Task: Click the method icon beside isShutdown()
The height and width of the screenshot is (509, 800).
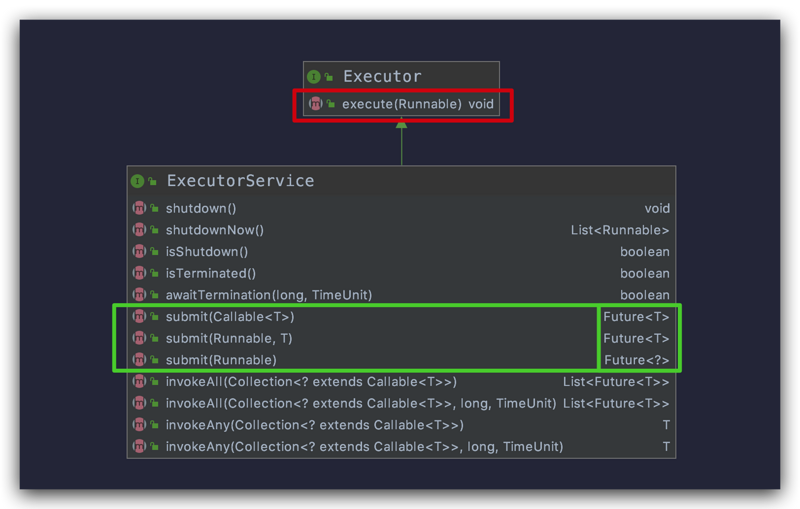Action: click(x=139, y=252)
